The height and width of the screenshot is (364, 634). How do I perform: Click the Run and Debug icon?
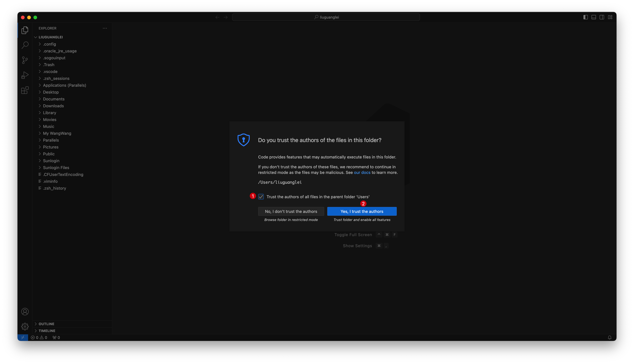(25, 75)
